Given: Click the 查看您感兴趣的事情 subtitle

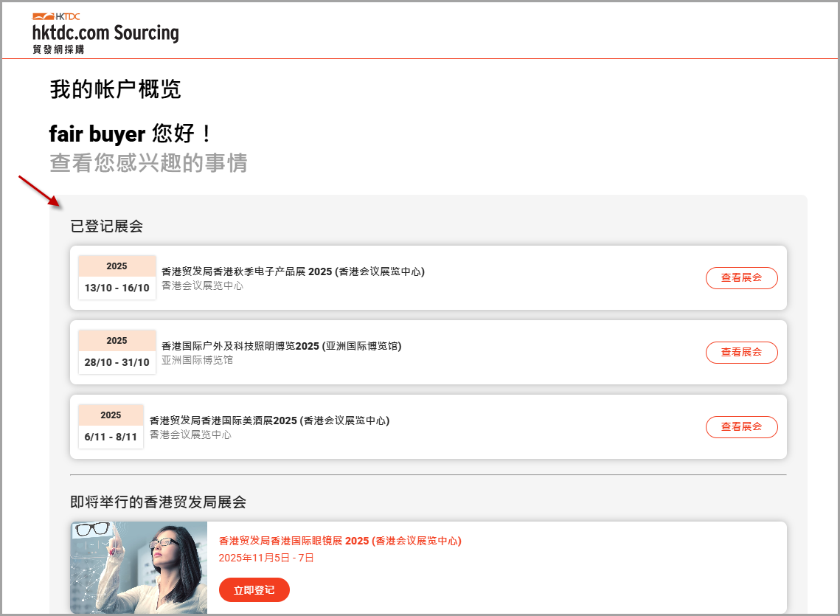Looking at the screenshot, I should (x=148, y=163).
